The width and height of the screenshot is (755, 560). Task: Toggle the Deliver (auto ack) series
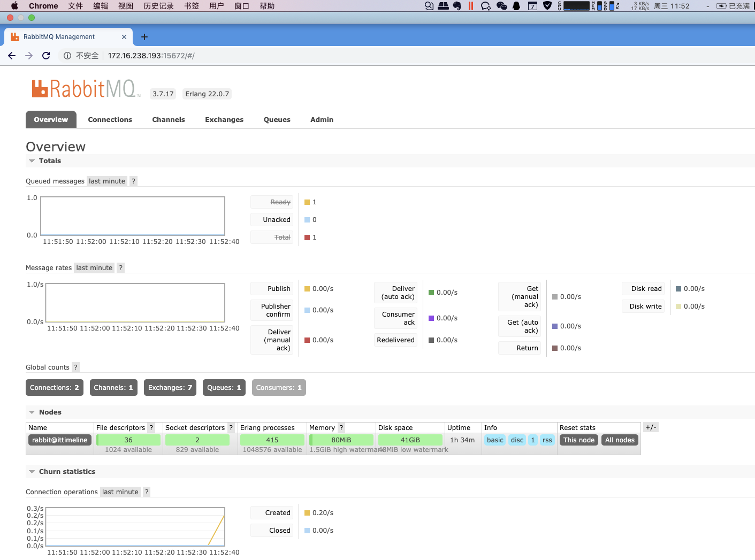coord(396,293)
